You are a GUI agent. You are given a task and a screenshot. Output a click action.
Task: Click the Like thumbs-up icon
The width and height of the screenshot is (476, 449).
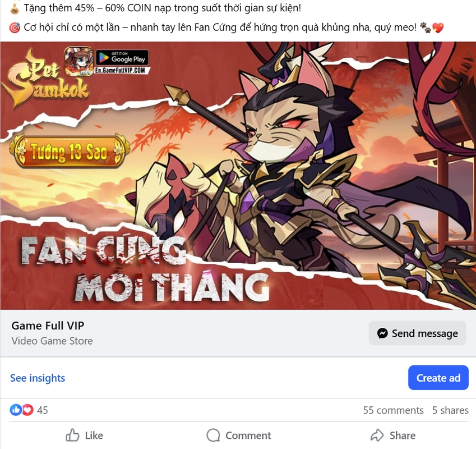click(x=72, y=436)
